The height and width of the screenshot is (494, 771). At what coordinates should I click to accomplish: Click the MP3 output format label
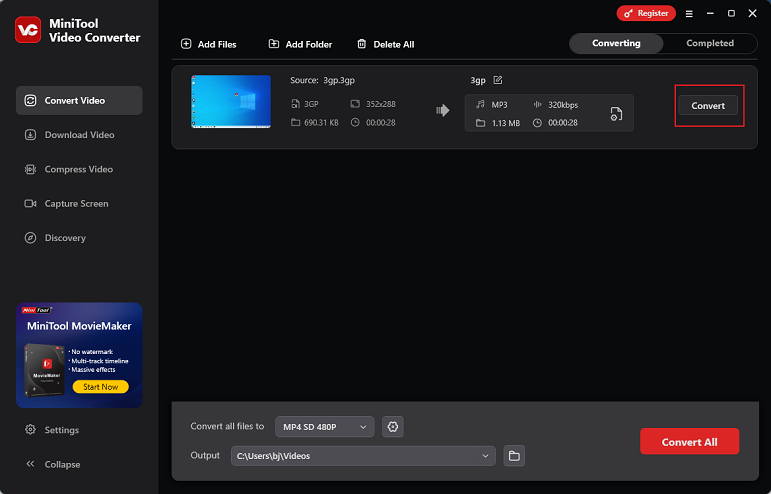point(500,105)
